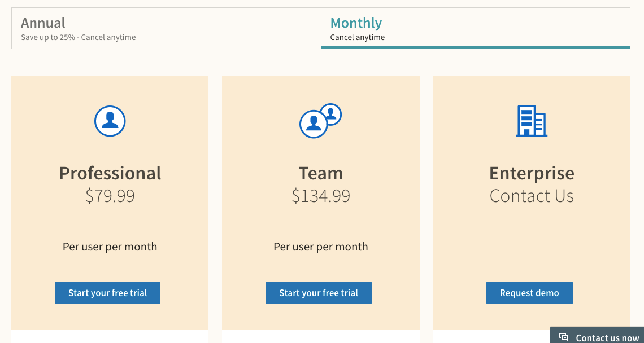The height and width of the screenshot is (343, 644).
Task: Start free trial for Professional plan
Action: click(x=107, y=293)
